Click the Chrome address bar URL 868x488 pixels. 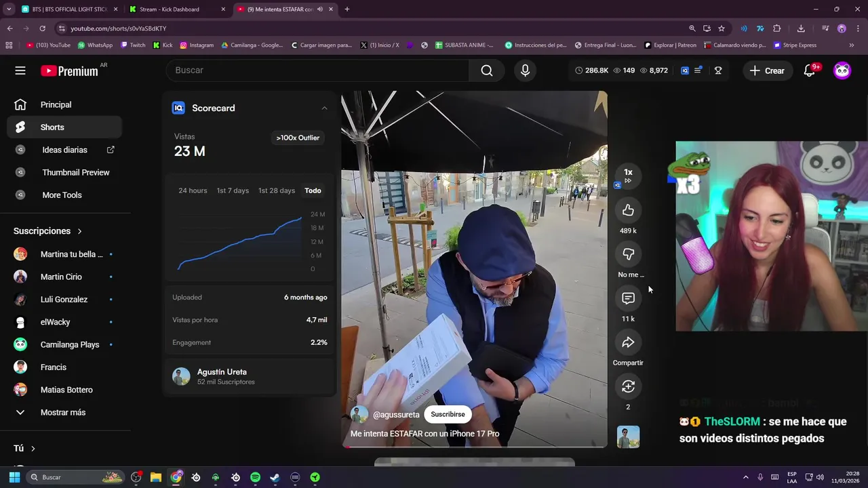(119, 28)
